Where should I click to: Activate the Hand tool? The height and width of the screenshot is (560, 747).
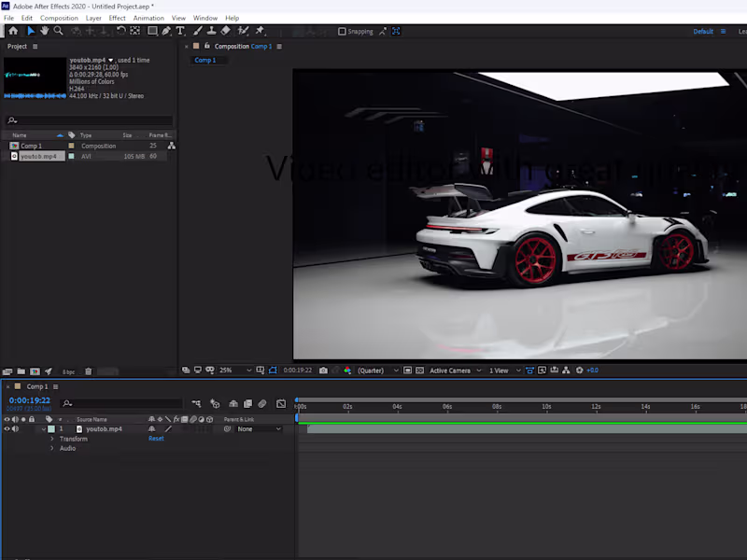44,31
